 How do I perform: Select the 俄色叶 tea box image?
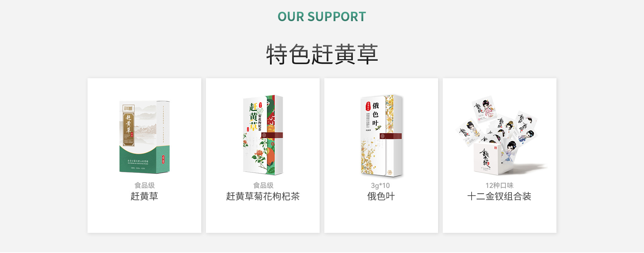tap(381, 136)
